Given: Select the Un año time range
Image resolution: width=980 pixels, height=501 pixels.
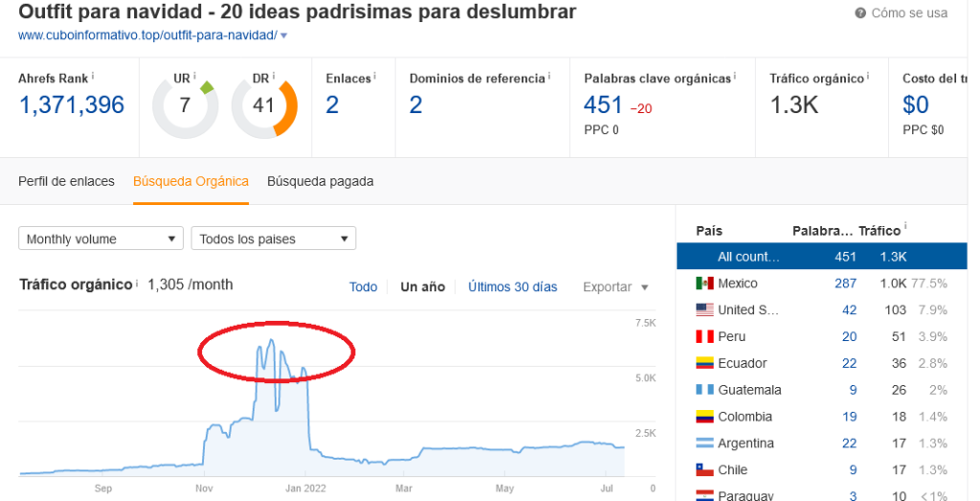Looking at the screenshot, I should pos(422,287).
